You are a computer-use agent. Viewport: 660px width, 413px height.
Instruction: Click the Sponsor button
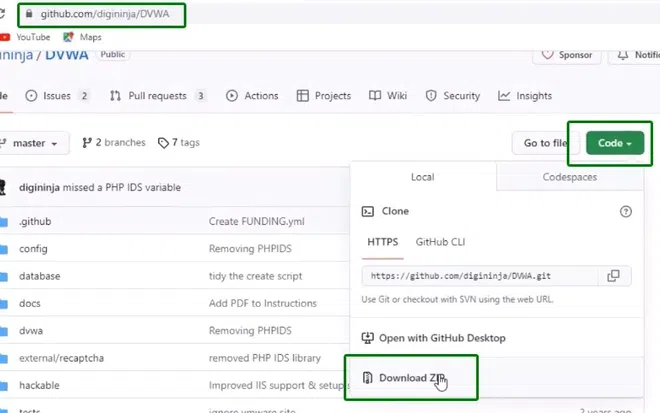[567, 55]
